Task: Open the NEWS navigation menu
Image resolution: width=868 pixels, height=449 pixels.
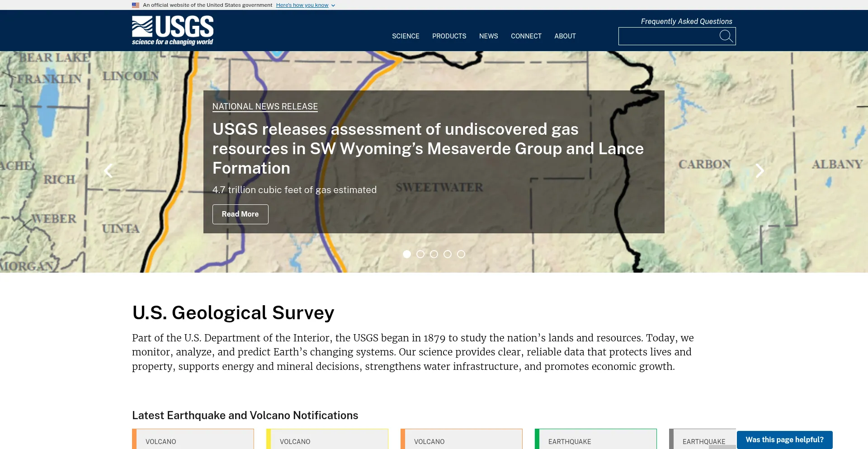Action: point(488,36)
